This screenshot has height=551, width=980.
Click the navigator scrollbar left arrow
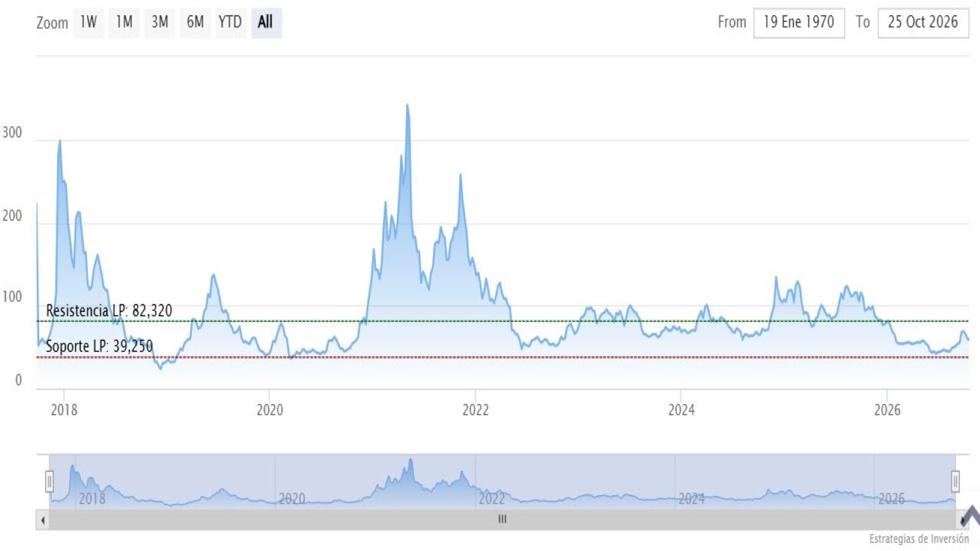click(x=43, y=520)
